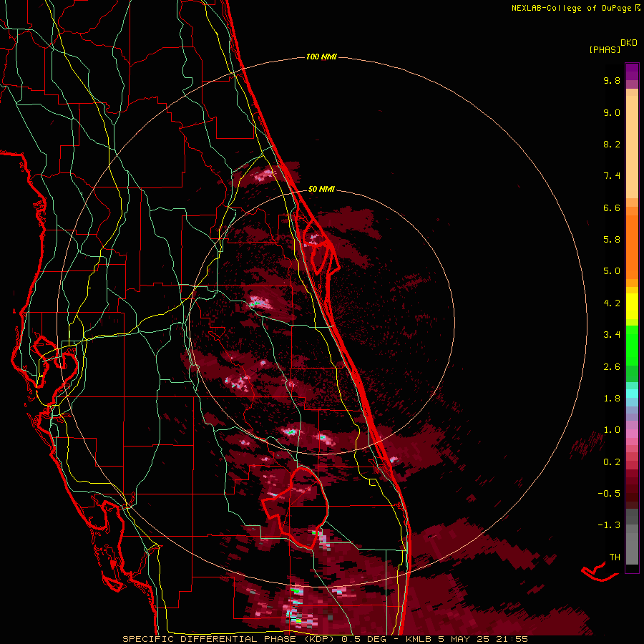644x644 pixels.
Task: Click the -1.3 value on the color scale
Action: coord(609,525)
